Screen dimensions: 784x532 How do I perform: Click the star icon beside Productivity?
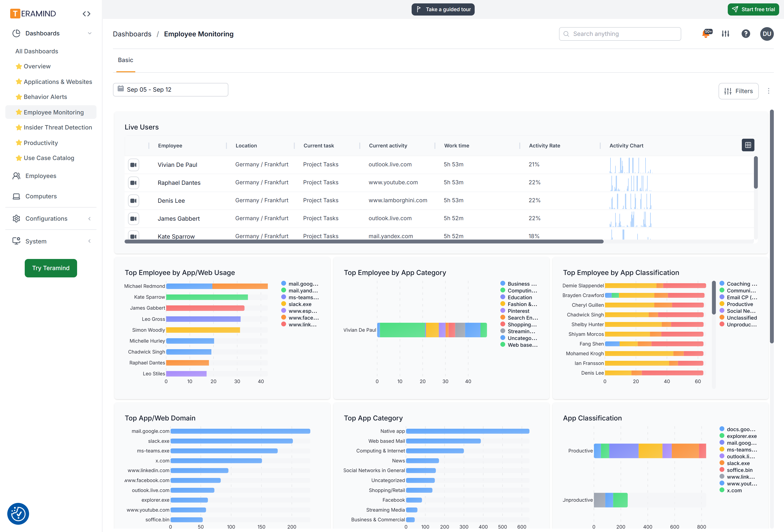click(x=19, y=143)
